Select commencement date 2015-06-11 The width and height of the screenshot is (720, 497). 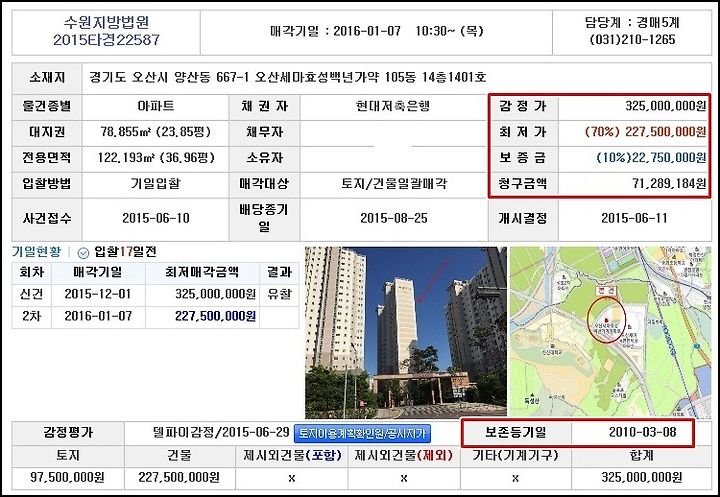(x=634, y=218)
